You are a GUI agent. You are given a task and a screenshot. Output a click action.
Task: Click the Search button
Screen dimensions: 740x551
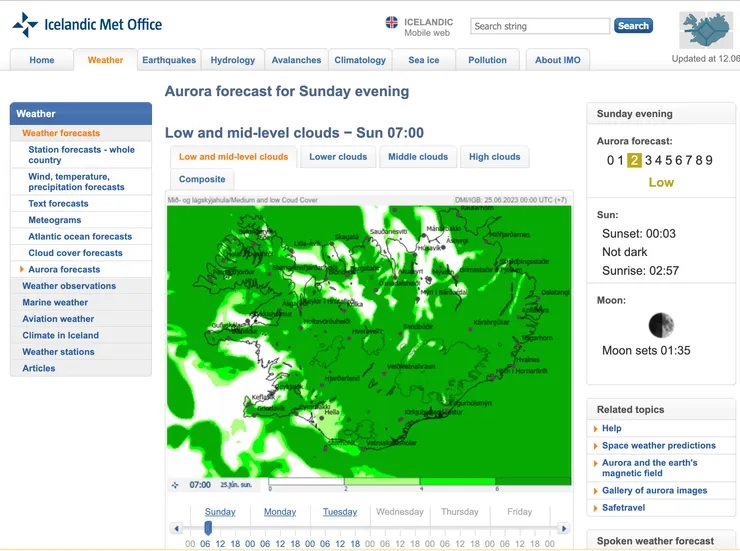click(633, 26)
